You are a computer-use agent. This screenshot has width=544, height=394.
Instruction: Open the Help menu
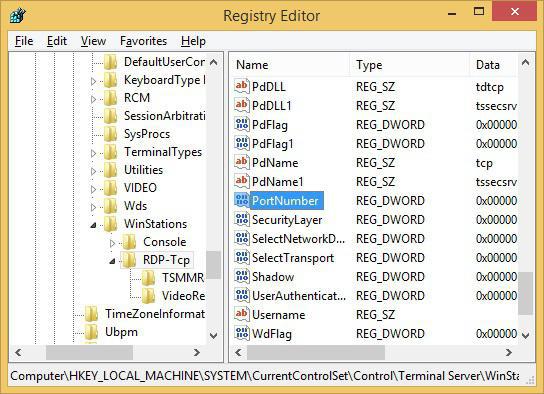tap(193, 41)
